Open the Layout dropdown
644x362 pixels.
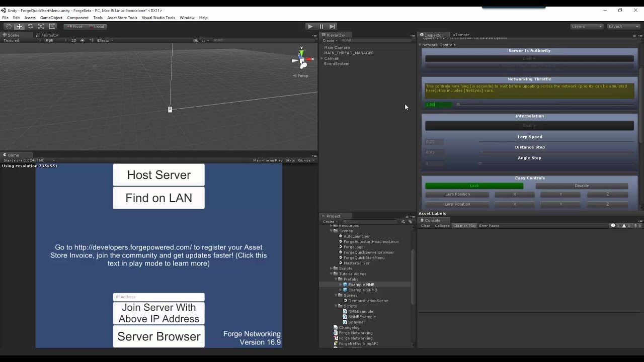point(623,27)
